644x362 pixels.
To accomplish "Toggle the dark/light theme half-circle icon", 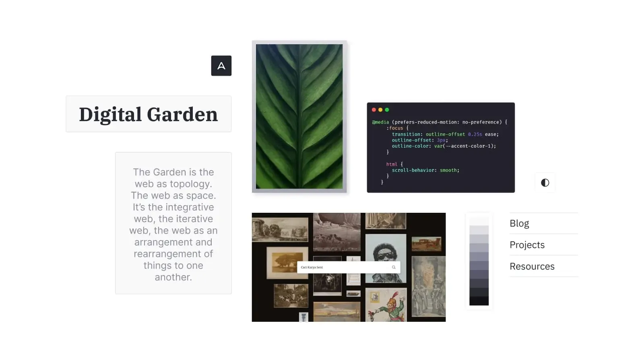I will pyautogui.click(x=545, y=183).
